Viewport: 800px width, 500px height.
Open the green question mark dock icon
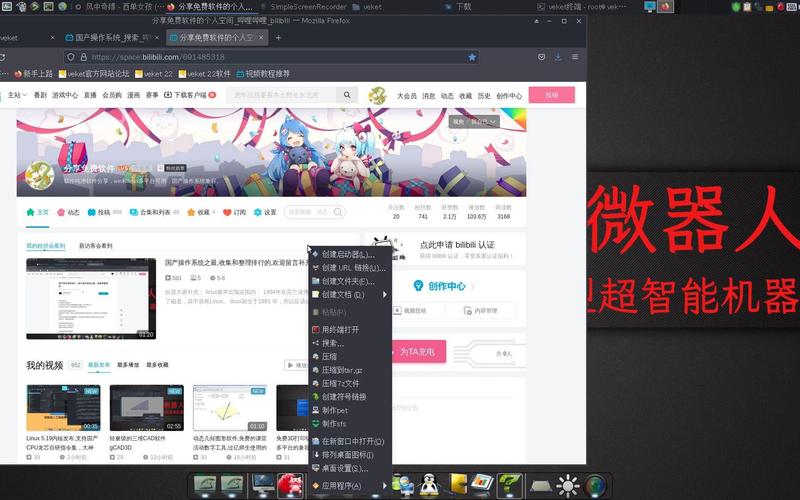point(509,485)
